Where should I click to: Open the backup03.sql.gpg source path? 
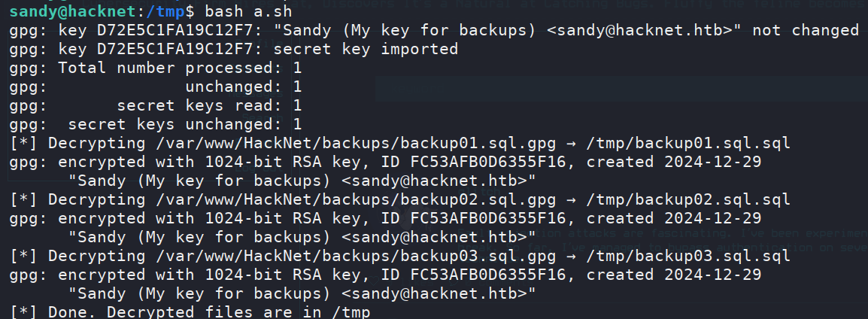pos(368,256)
